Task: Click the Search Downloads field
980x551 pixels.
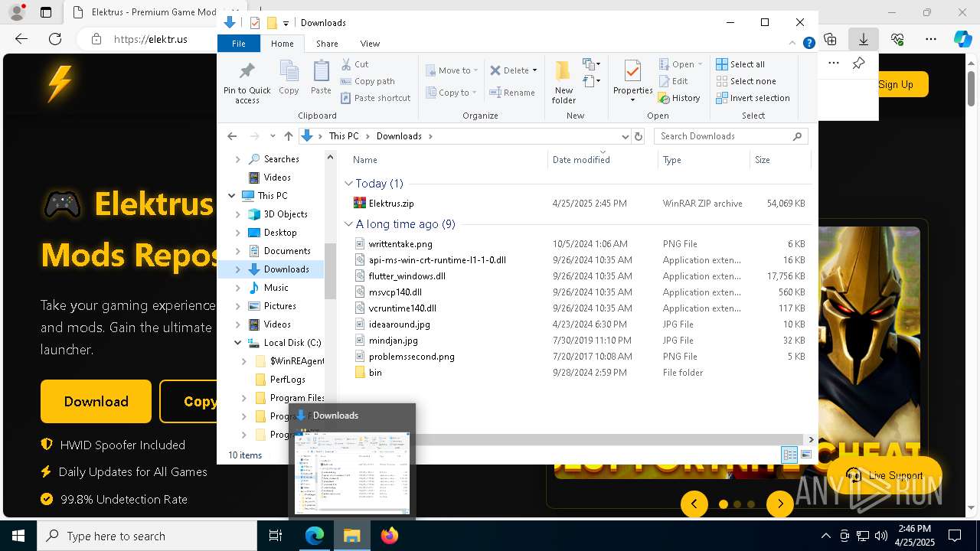Action: tap(730, 136)
